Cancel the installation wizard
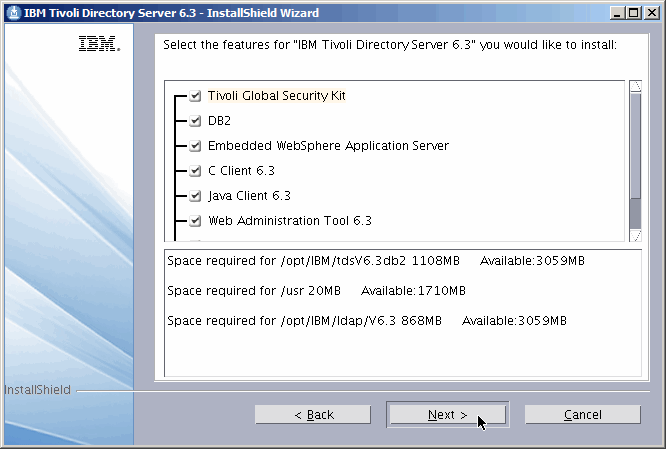The width and height of the screenshot is (666, 449). coord(582,414)
